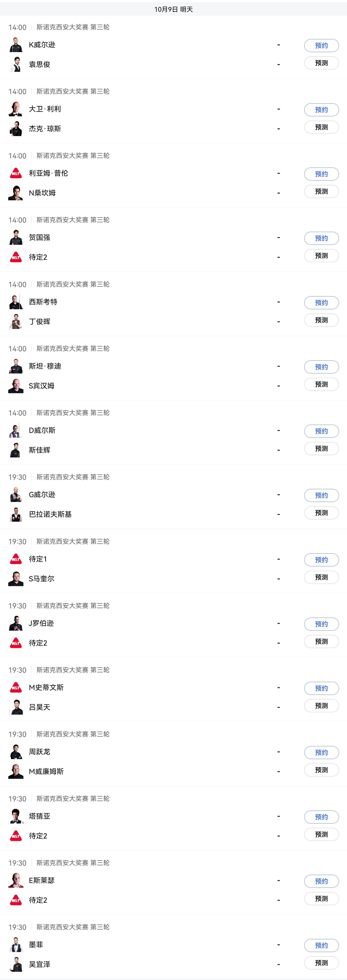
Task: Open the J罗伯逊 player name
Action: click(41, 623)
